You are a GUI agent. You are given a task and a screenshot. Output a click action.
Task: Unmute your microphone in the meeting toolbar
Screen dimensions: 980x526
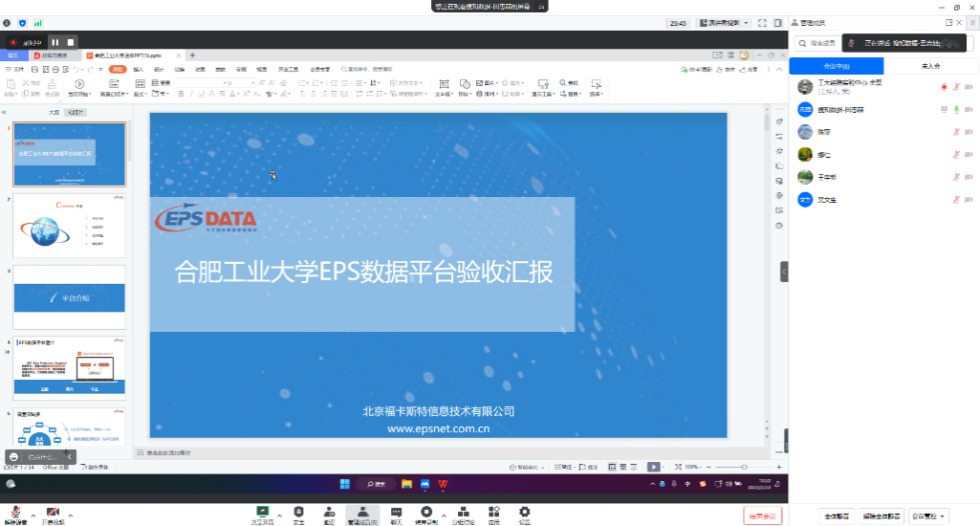(14, 515)
